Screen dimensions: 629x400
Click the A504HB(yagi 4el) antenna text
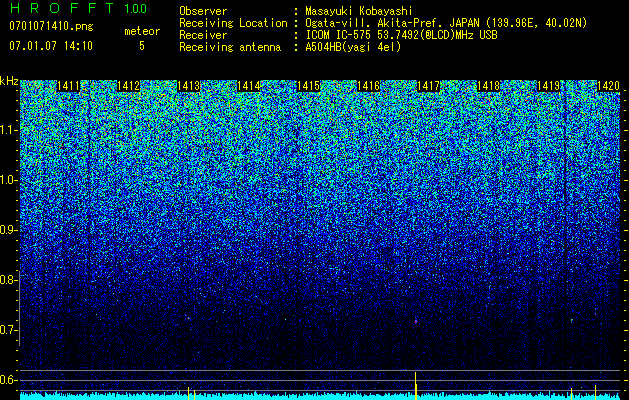(353, 47)
